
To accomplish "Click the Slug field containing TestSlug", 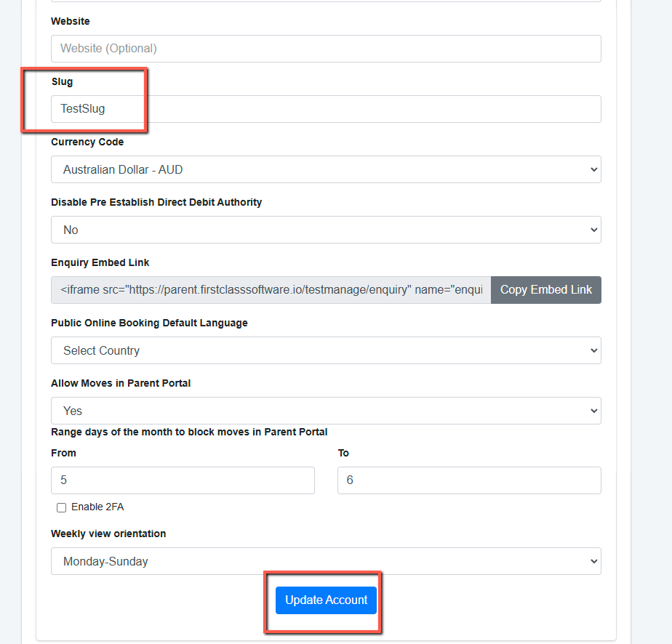I will (326, 109).
